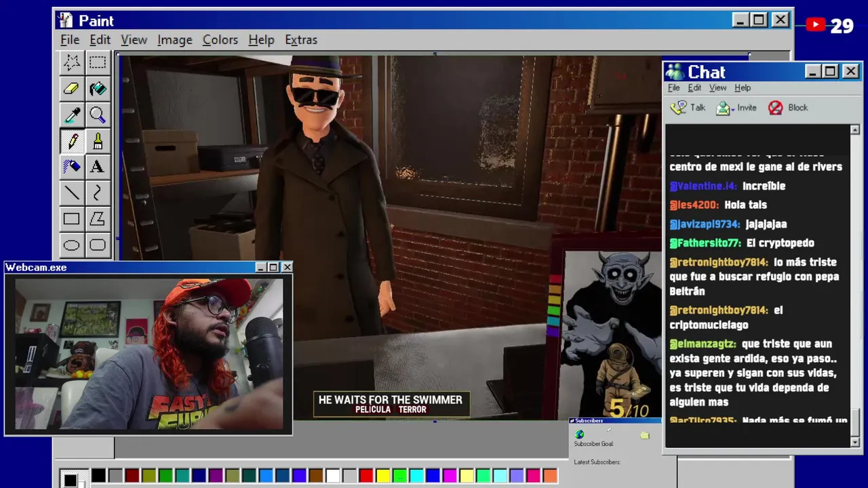Click the Chat scrollbar down arrow

pyautogui.click(x=854, y=442)
